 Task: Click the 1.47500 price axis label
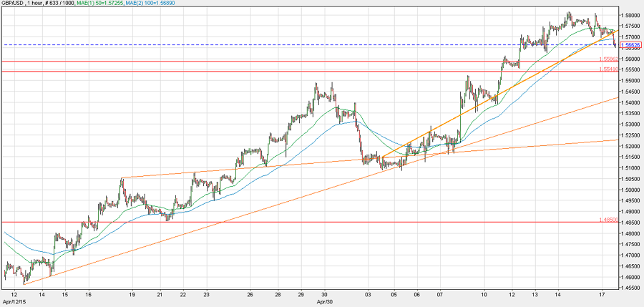coord(631,245)
